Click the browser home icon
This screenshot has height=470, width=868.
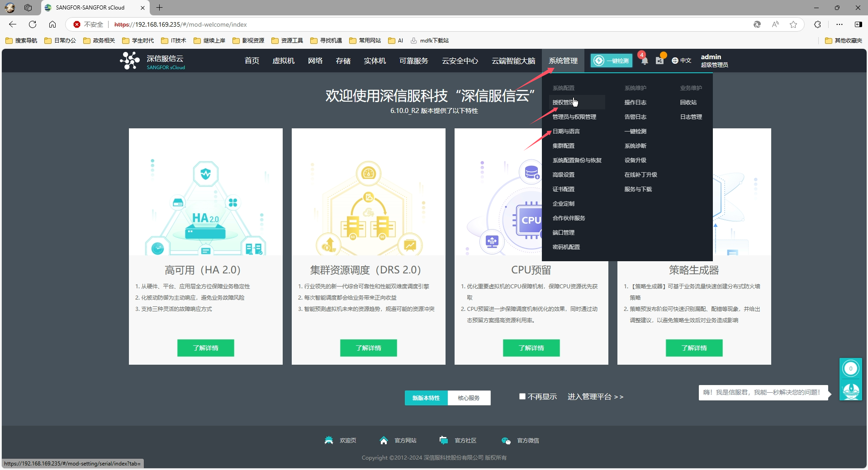pos(52,24)
